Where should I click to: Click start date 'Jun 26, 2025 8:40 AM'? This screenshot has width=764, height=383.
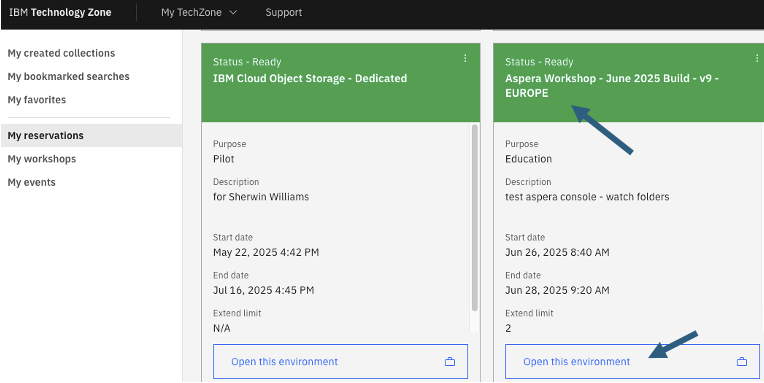point(557,252)
